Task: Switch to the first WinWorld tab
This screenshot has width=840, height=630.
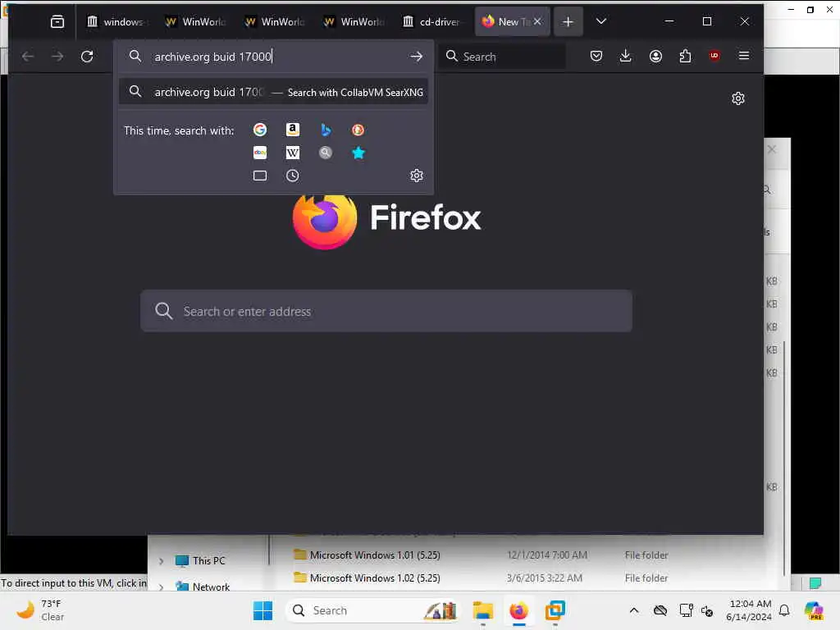Action: [x=195, y=21]
